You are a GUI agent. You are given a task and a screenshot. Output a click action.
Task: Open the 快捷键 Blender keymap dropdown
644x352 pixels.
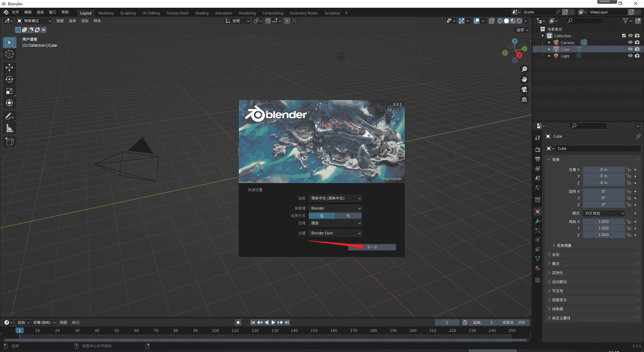pyautogui.click(x=335, y=208)
